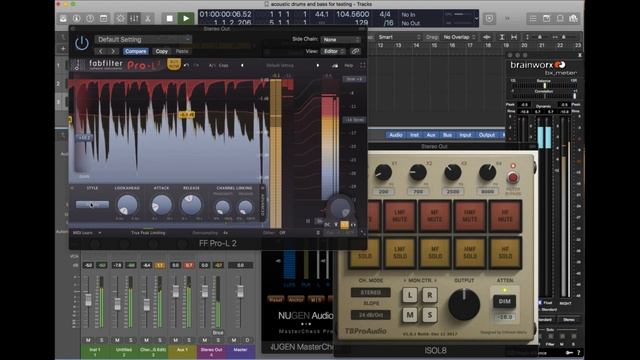Screen dimensions: 640x360
Task: Toggle MF SOLO in ISOL8
Action: 435,253
